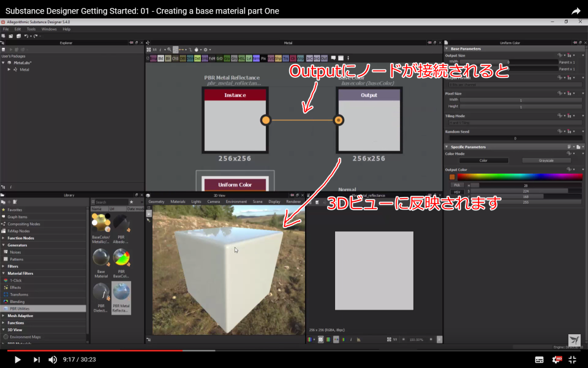Fit the graph to view icon
Screen dimensions: 588x368
pyautogui.click(x=148, y=50)
